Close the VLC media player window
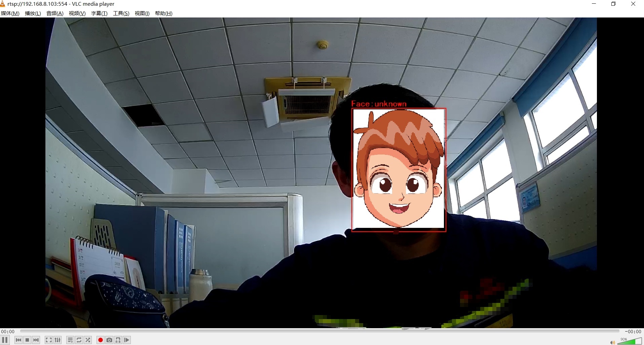This screenshot has height=345, width=644. click(x=633, y=4)
